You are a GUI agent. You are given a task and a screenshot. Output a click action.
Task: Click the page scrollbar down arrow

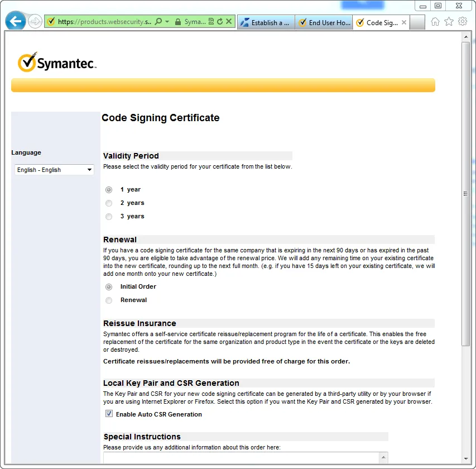coord(466,459)
